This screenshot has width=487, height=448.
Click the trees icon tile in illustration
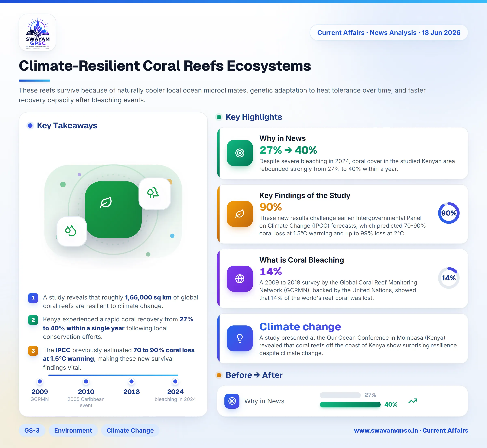(154, 194)
